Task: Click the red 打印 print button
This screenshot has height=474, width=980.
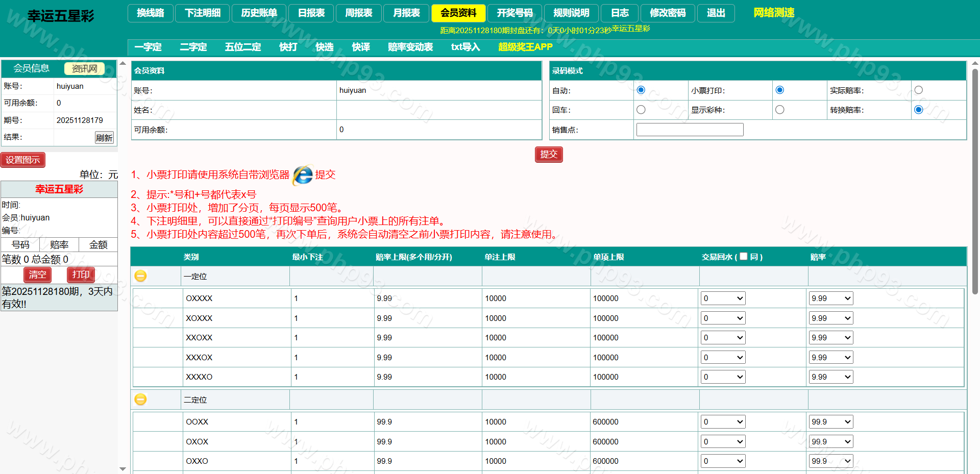Action: coord(81,275)
